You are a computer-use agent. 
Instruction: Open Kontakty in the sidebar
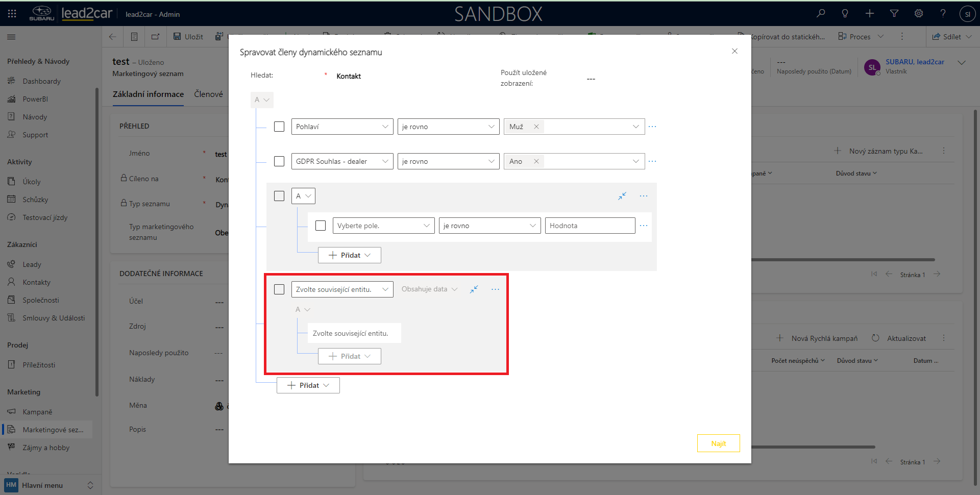click(36, 282)
